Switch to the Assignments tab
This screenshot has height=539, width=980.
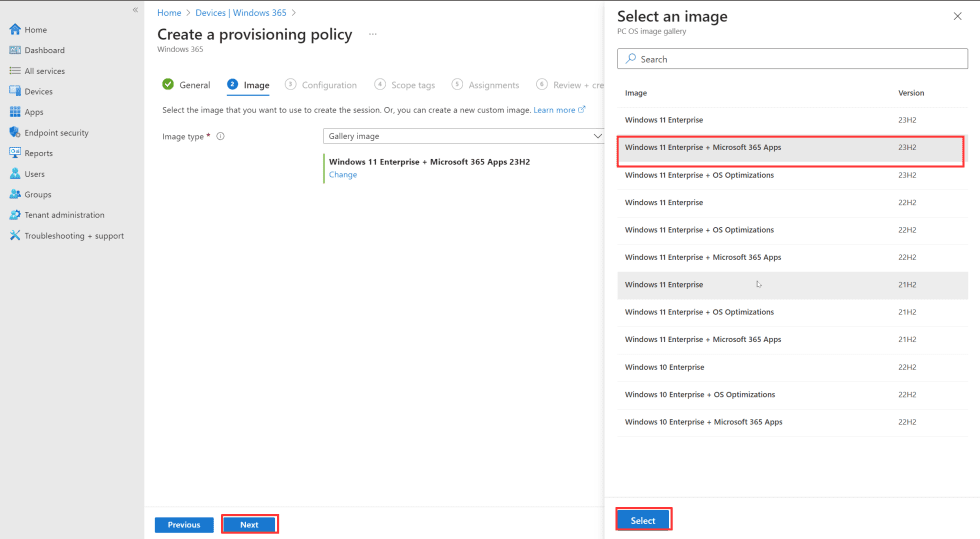(486, 85)
